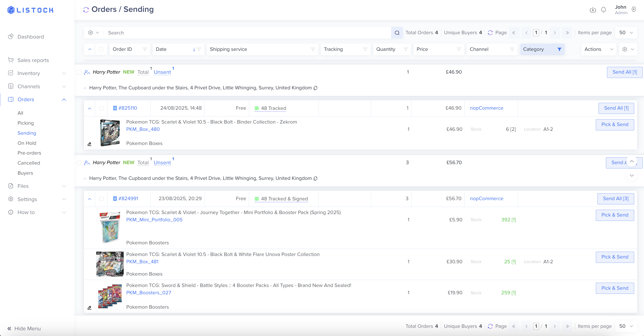Check the order #824991 checkbox
This screenshot has width=644, height=336.
point(101,199)
